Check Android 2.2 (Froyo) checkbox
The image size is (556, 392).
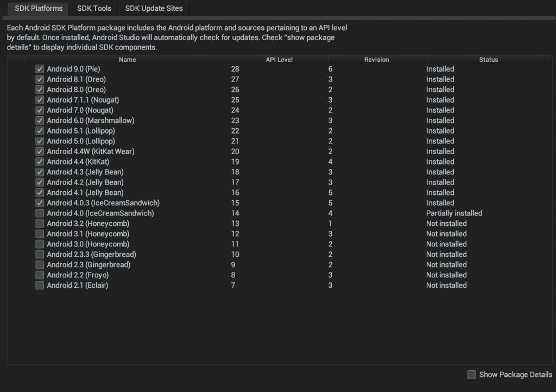tap(39, 275)
